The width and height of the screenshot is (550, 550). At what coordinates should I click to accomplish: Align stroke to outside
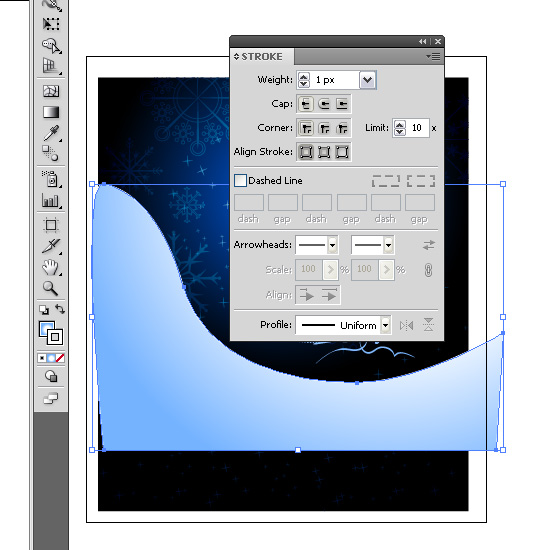[x=342, y=152]
